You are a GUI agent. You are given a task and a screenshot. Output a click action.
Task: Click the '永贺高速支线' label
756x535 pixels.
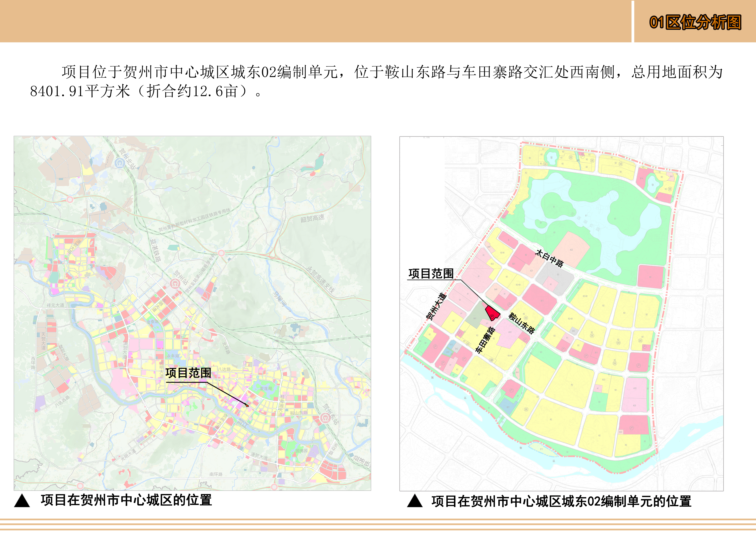[x=320, y=280]
